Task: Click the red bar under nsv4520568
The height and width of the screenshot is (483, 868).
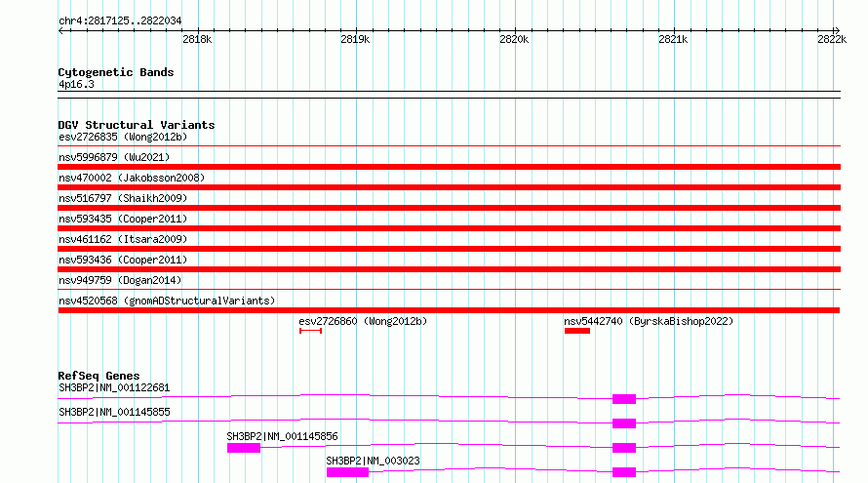Action: coord(449,310)
